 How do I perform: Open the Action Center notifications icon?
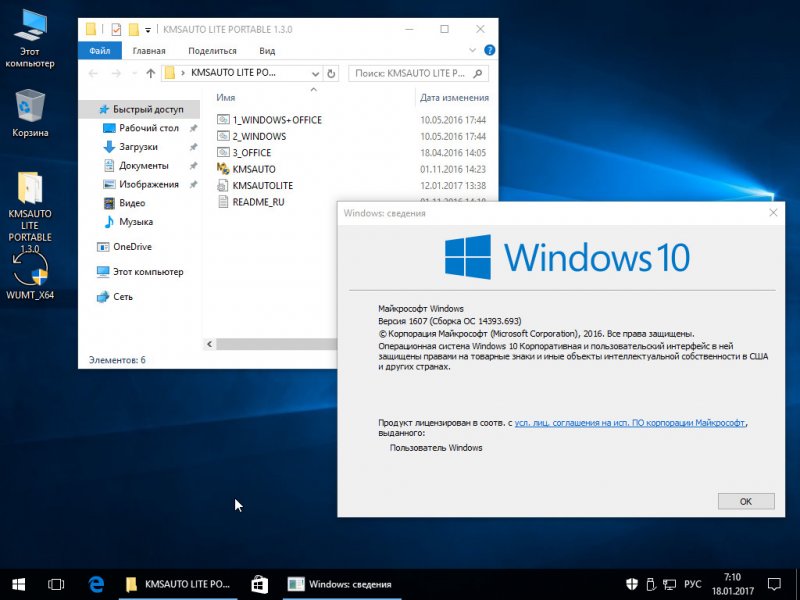tap(774, 584)
